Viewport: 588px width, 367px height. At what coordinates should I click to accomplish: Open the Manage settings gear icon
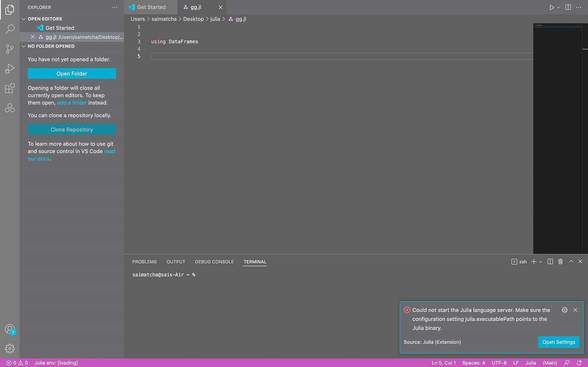10,348
